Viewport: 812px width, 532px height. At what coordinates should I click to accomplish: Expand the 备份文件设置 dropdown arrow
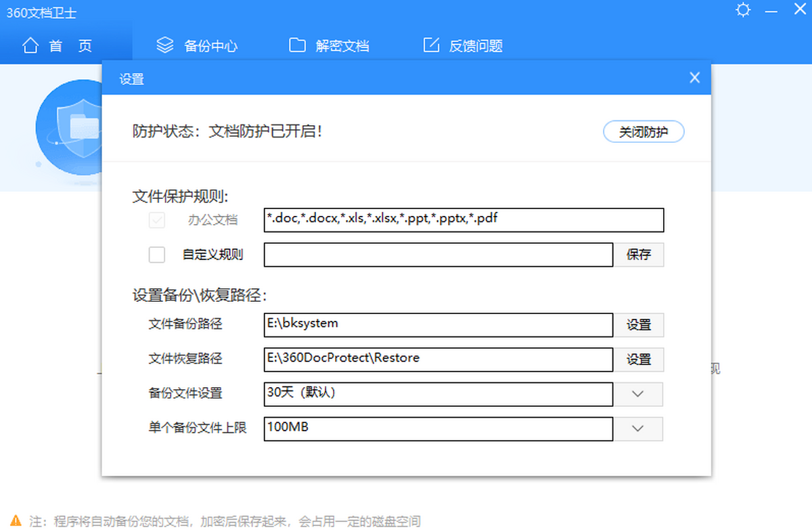[638, 394]
